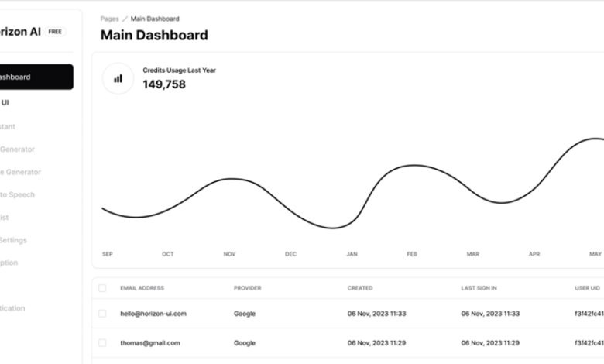Image resolution: width=604 pixels, height=364 pixels.
Task: Open the 'to Speech' sidebar item
Action: coord(17,195)
